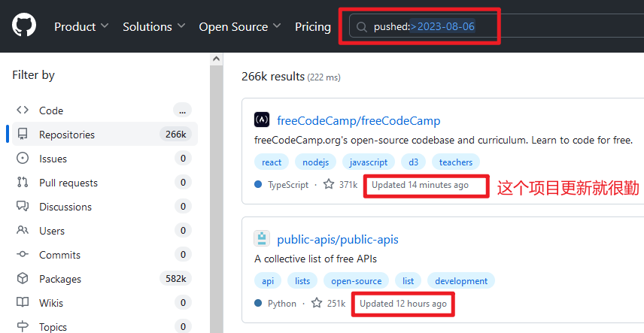Click the star icon next to 371k

(x=329, y=184)
